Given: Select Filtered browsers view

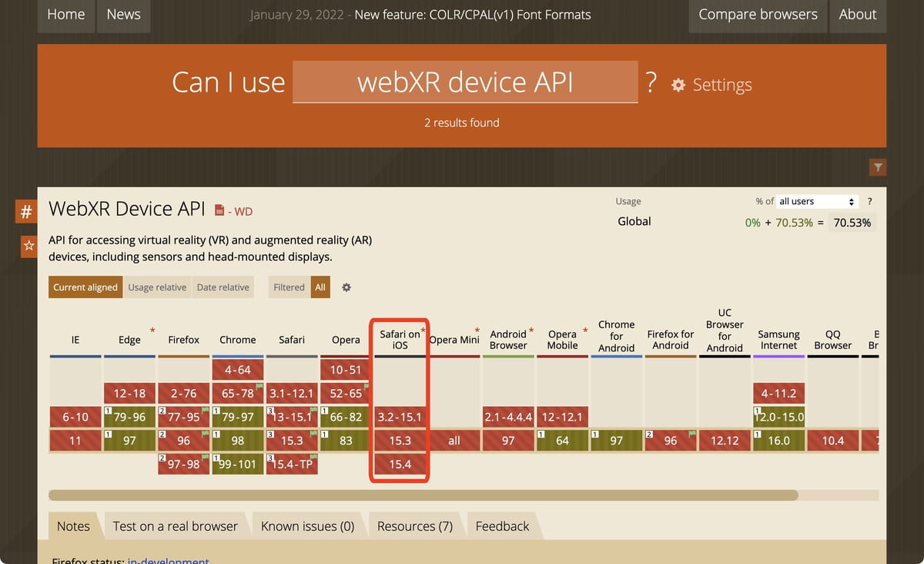Looking at the screenshot, I should pyautogui.click(x=289, y=287).
